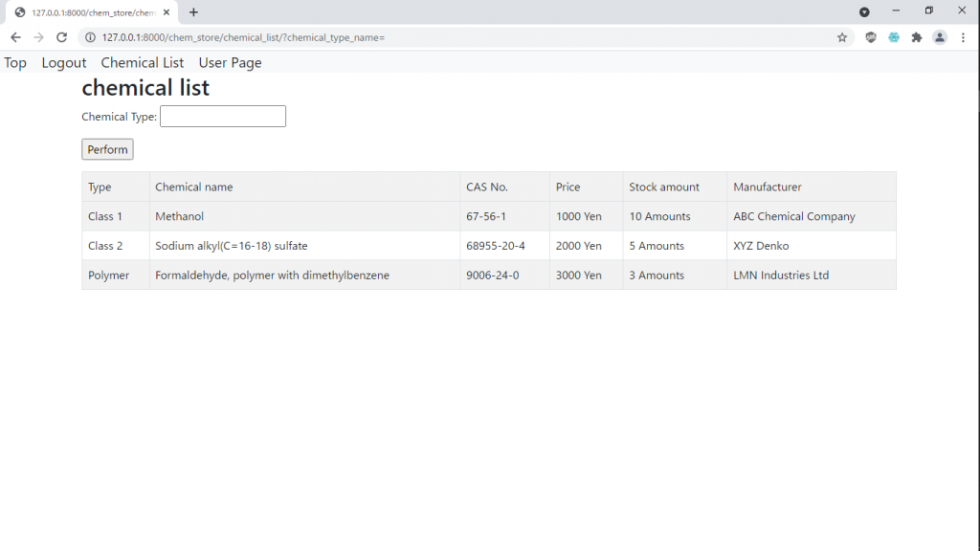The height and width of the screenshot is (551, 980).
Task: Open the Extensions puzzle icon
Action: (x=917, y=37)
